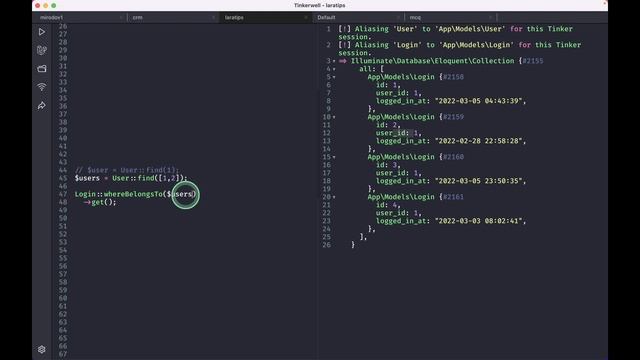Click the Laravel logo icon in sidebar

pos(42,50)
